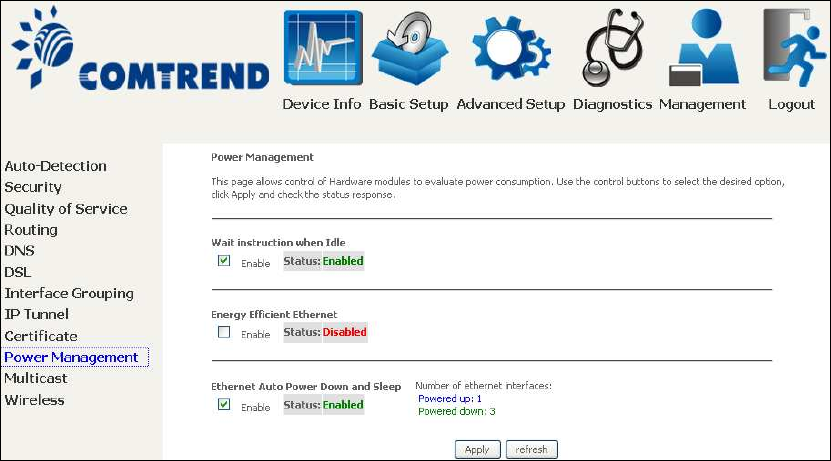Click the Diagnostics label
The image size is (831, 461).
pyautogui.click(x=613, y=104)
